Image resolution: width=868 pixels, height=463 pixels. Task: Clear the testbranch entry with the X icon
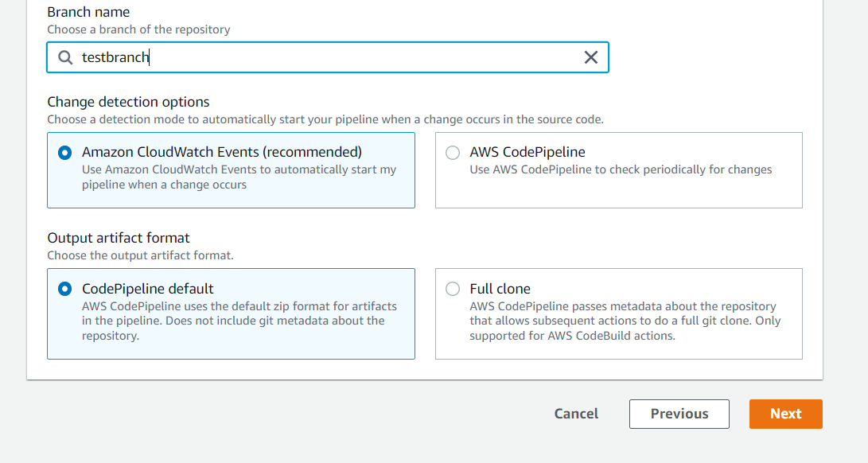[x=590, y=57]
